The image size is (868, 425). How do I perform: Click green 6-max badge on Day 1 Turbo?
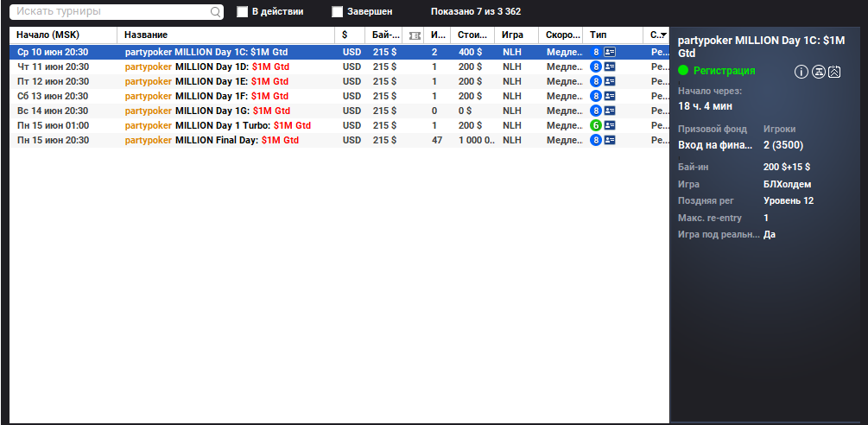point(596,125)
